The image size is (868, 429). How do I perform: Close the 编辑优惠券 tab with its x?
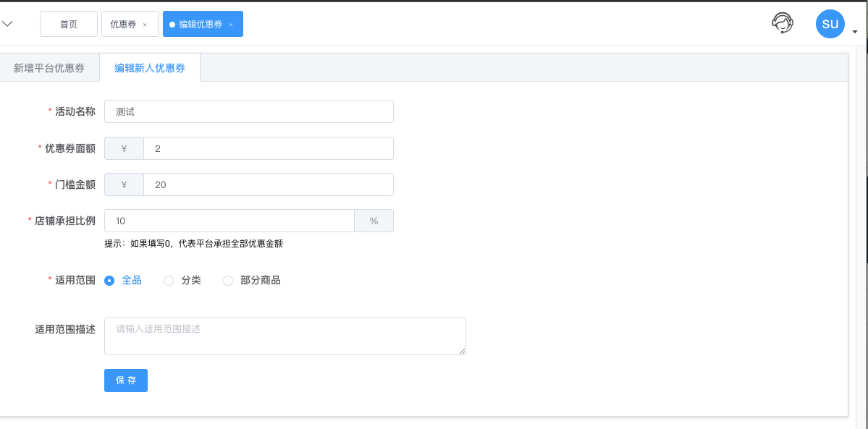(231, 25)
